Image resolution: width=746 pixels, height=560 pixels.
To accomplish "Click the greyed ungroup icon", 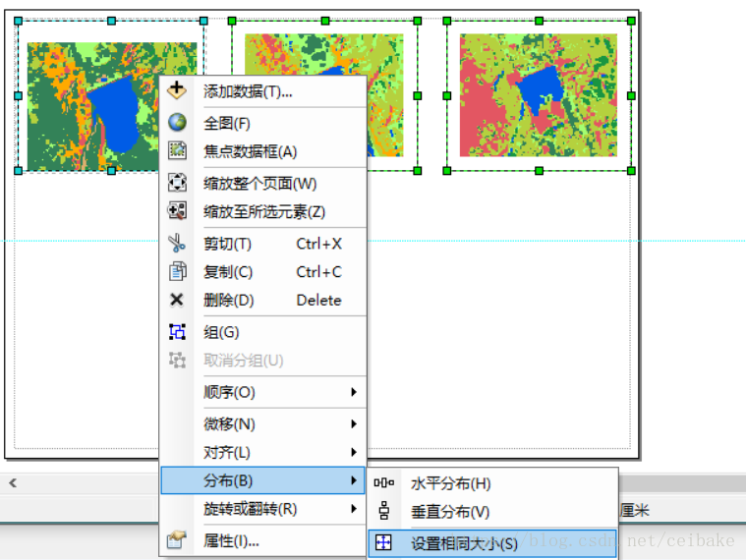I will pyautogui.click(x=177, y=360).
